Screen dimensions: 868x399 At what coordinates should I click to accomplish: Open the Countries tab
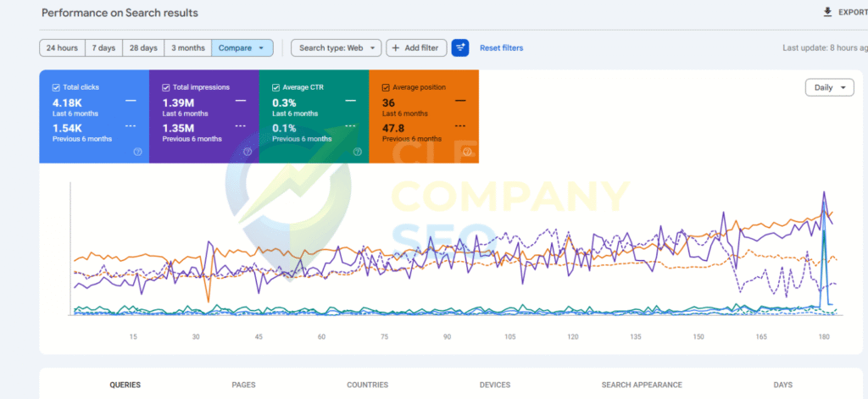[367, 385]
